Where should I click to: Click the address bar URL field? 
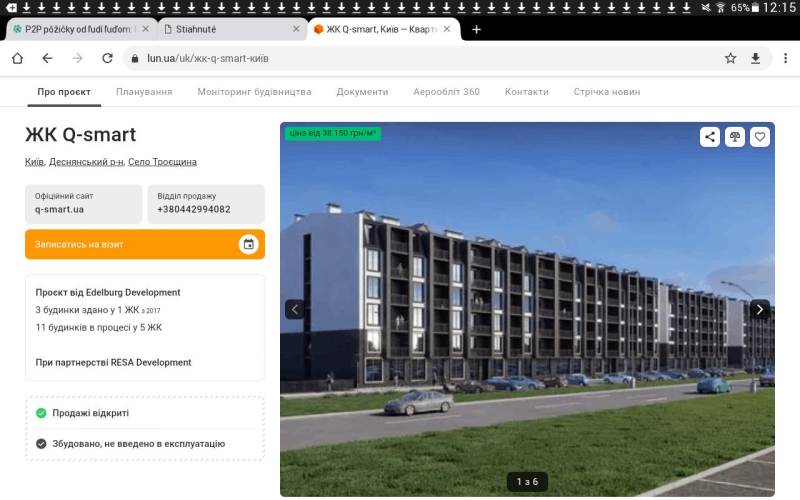tap(420, 58)
